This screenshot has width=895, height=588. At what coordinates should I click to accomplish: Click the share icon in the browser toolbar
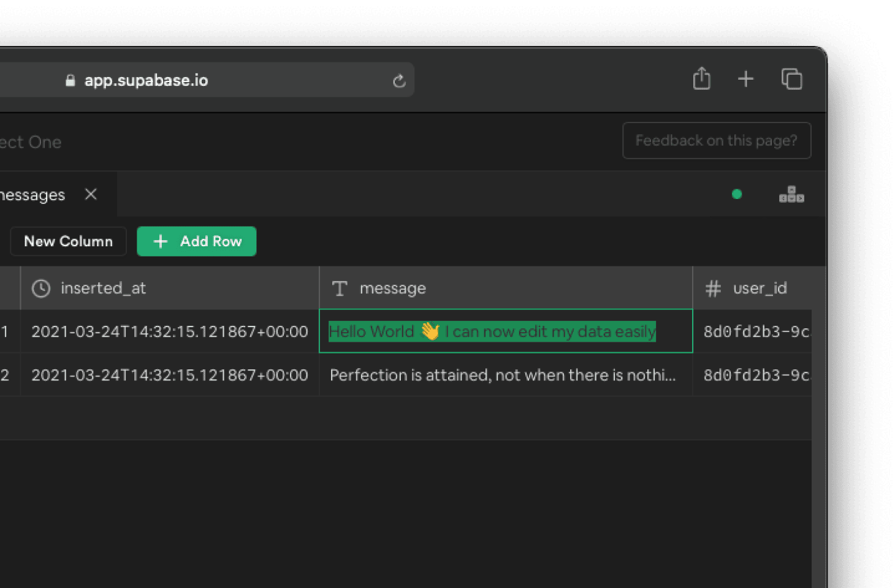[701, 79]
